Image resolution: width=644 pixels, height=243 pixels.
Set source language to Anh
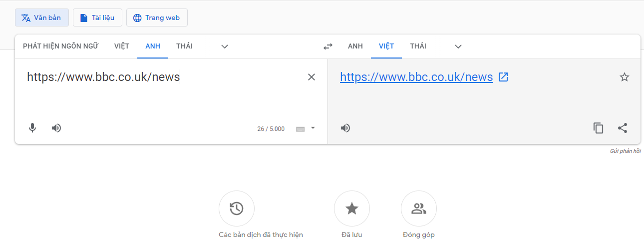coord(153,46)
